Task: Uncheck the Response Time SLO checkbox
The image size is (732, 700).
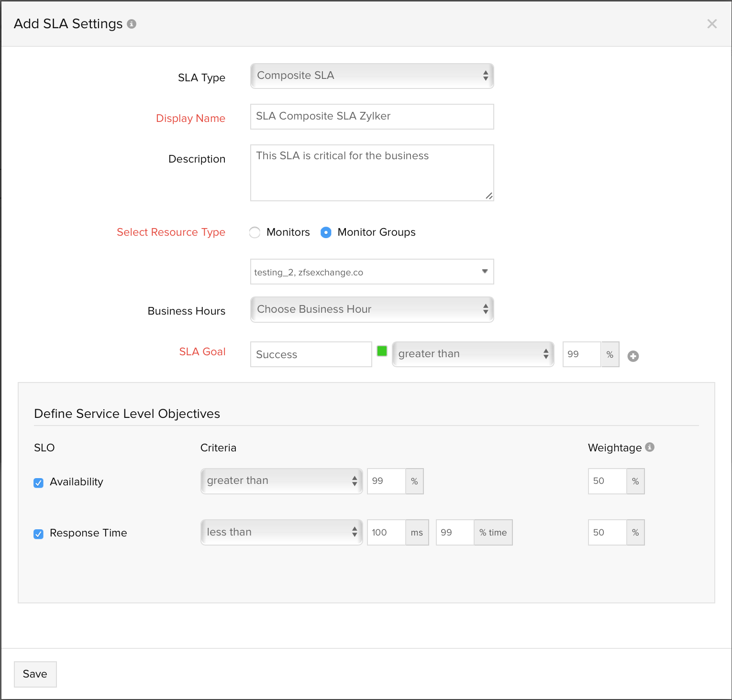Action: pos(39,534)
